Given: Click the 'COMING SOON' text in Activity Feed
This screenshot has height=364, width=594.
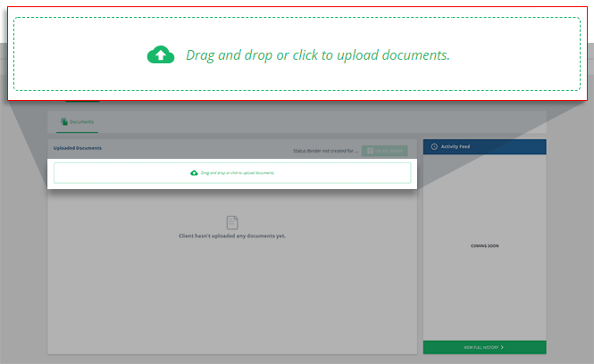Looking at the screenshot, I should coord(484,246).
